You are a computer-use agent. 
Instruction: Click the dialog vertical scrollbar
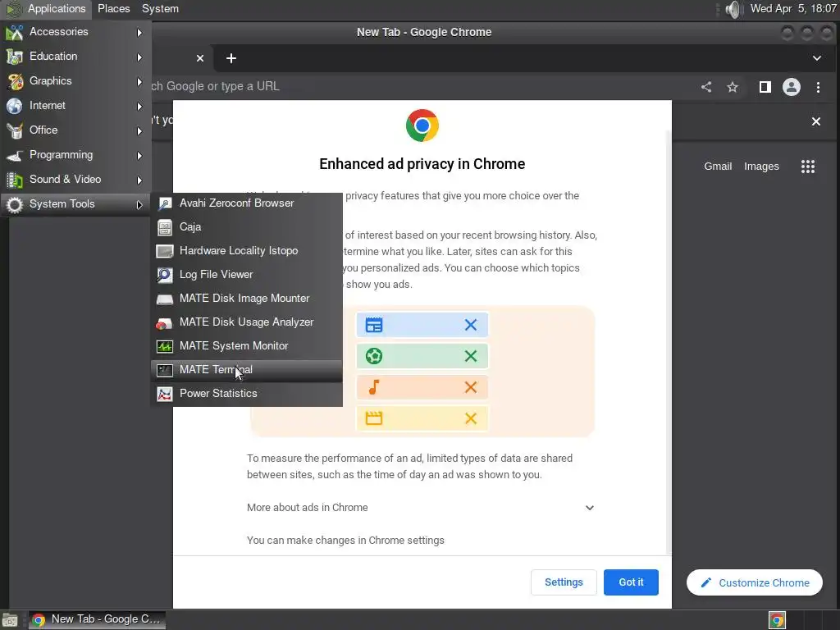point(669,343)
